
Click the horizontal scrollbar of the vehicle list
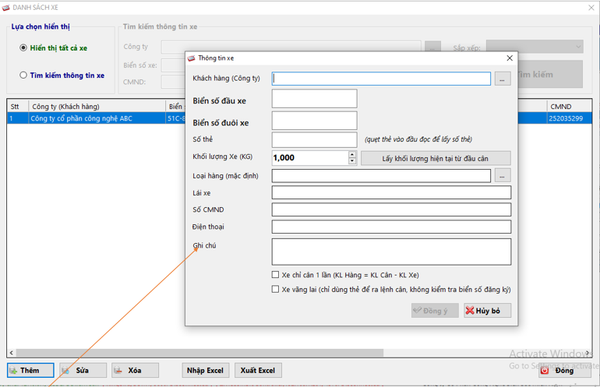coord(200,353)
